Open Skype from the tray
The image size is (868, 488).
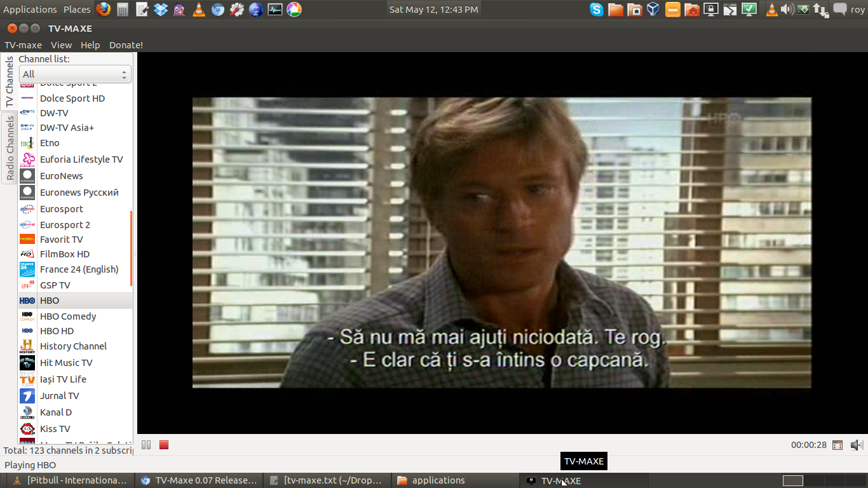[x=597, y=10]
